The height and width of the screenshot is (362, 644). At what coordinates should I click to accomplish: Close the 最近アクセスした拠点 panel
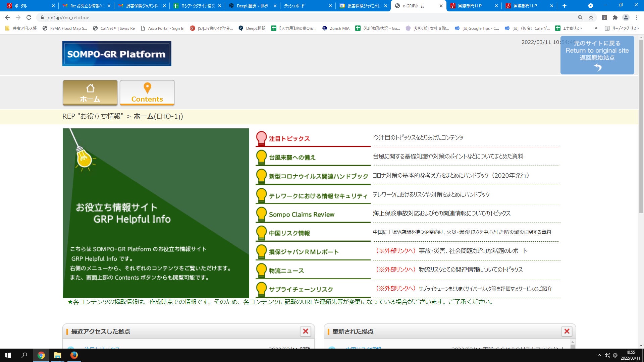(305, 331)
